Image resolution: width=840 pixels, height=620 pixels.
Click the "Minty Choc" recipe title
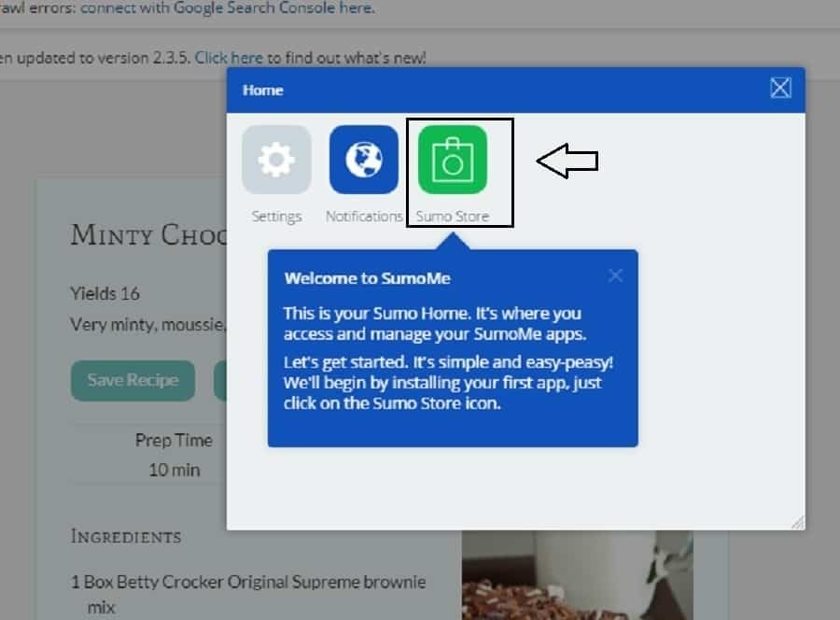pos(149,235)
